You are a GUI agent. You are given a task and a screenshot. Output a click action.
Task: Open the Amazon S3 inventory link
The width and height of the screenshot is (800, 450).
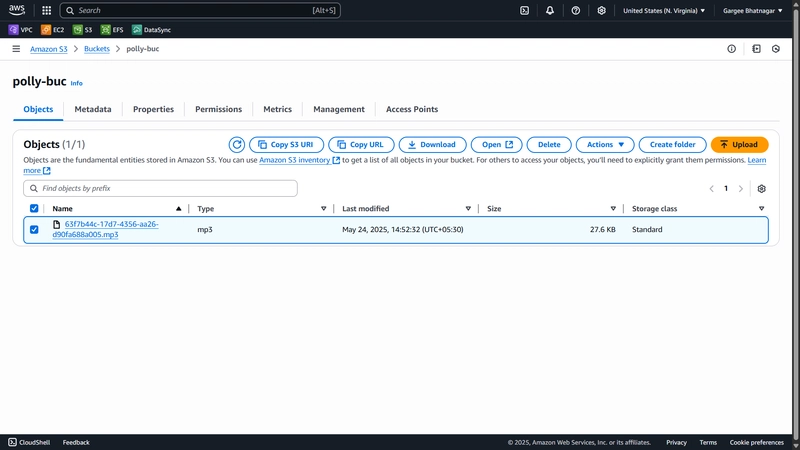point(299,160)
